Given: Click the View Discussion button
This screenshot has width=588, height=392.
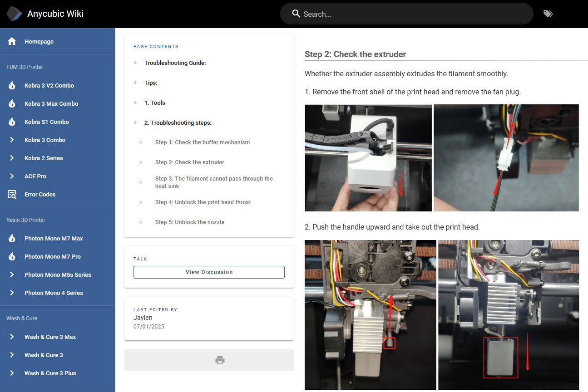Looking at the screenshot, I should pyautogui.click(x=209, y=272).
